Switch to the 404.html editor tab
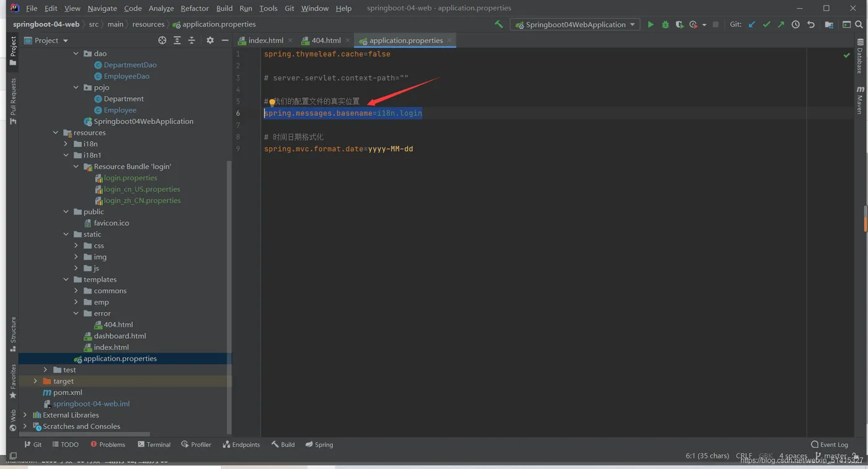The height and width of the screenshot is (469, 868). tap(326, 40)
